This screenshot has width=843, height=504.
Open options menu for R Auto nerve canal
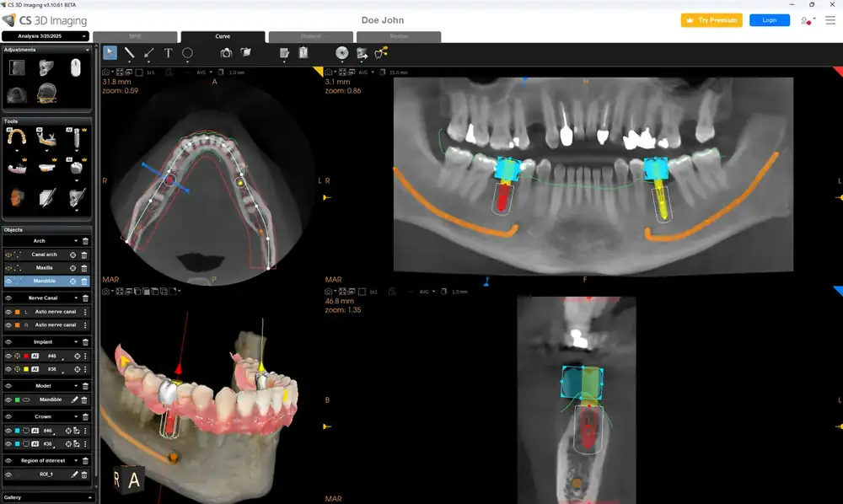[x=85, y=325]
